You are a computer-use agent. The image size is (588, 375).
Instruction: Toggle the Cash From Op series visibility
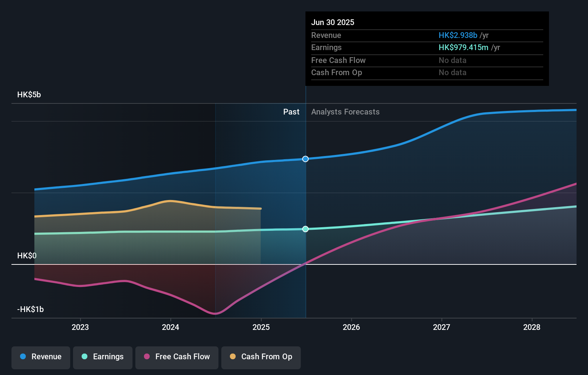click(x=261, y=357)
